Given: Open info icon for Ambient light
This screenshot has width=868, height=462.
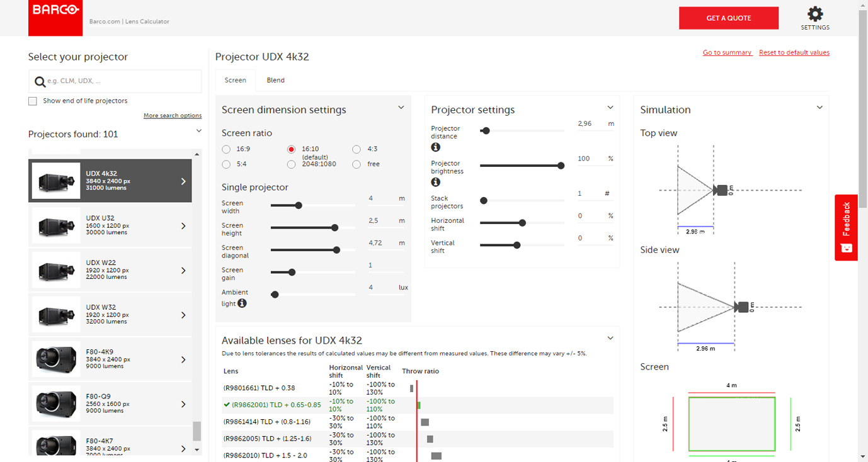Looking at the screenshot, I should tap(242, 303).
